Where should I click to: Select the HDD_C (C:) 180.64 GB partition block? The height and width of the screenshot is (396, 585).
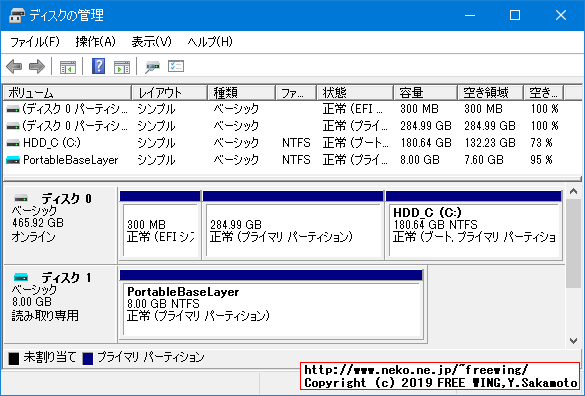[474, 225]
